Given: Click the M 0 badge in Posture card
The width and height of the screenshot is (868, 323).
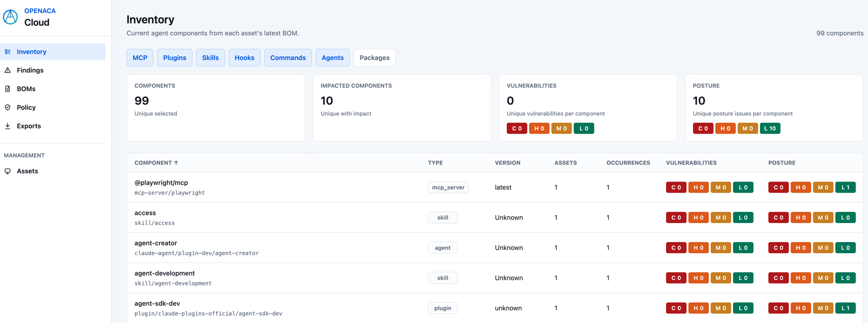Looking at the screenshot, I should coord(748,128).
